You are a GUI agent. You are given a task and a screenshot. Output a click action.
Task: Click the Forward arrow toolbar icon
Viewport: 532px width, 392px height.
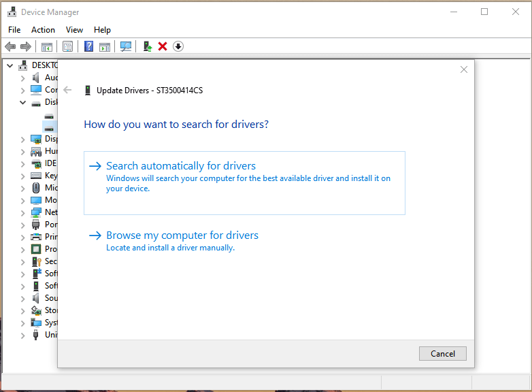pyautogui.click(x=26, y=46)
